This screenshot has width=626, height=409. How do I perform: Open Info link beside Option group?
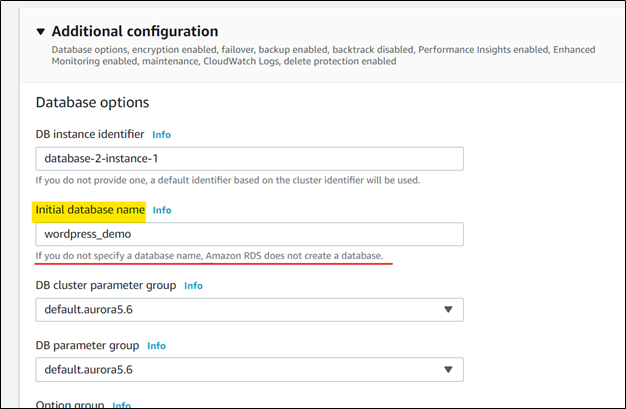pyautogui.click(x=121, y=405)
